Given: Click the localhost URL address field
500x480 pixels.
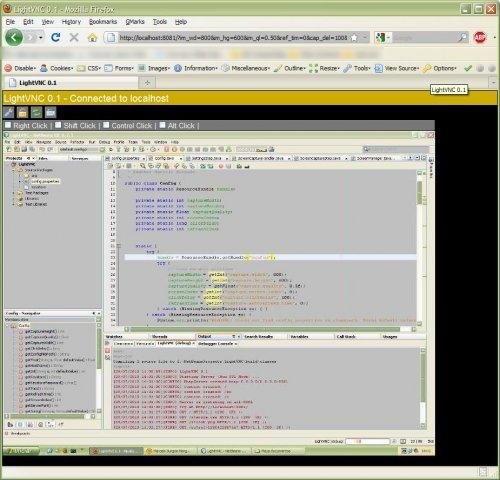Looking at the screenshot, I should pyautogui.click(x=233, y=38).
